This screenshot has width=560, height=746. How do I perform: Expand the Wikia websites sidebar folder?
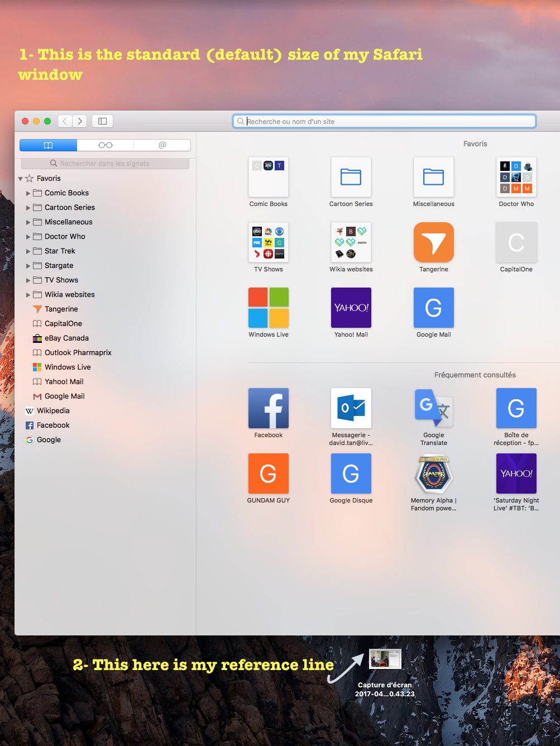28,295
